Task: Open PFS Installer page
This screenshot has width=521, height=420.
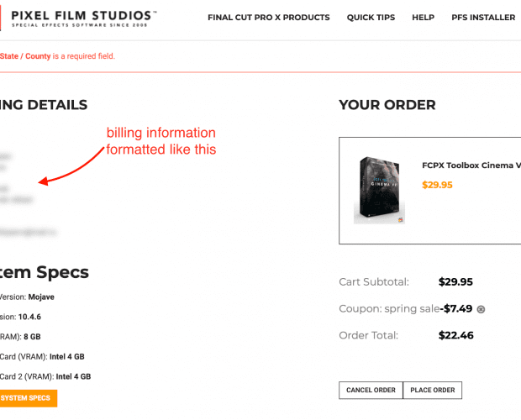Action: pyautogui.click(x=483, y=18)
